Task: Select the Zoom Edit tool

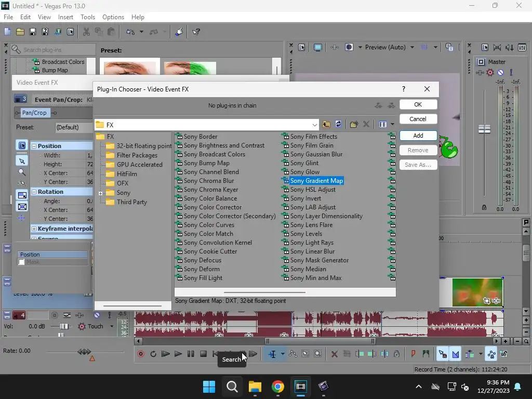Action: pos(317,354)
